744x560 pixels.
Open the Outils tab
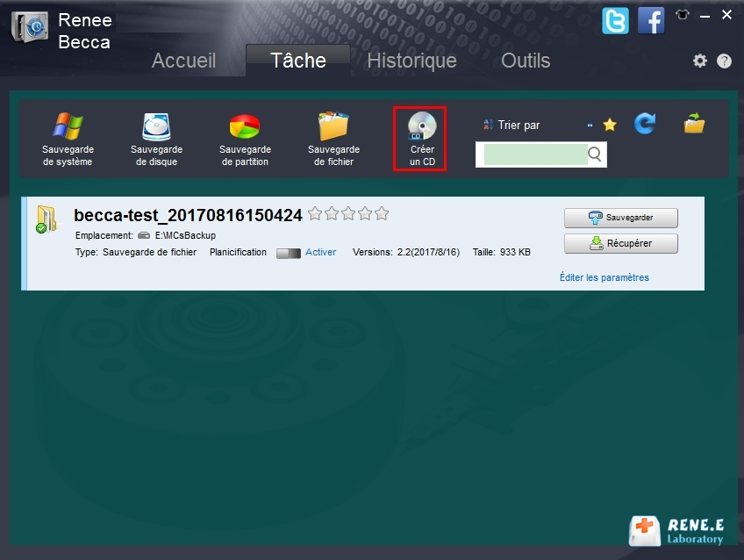point(526,61)
